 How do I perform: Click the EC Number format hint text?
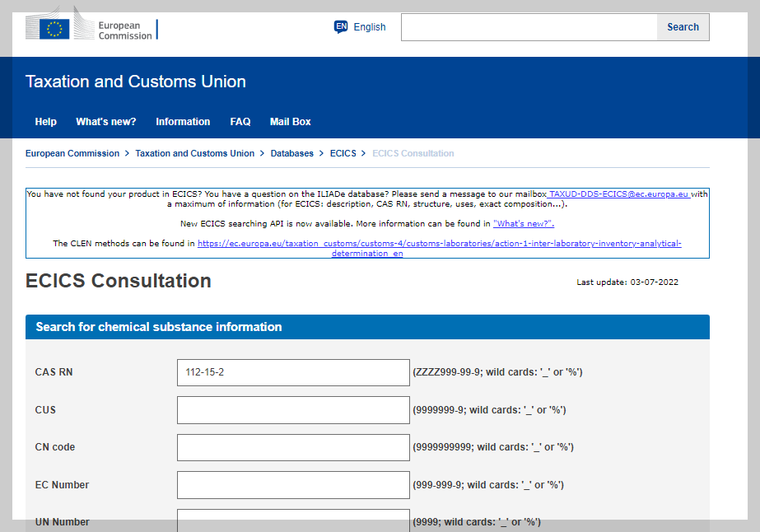(x=488, y=485)
